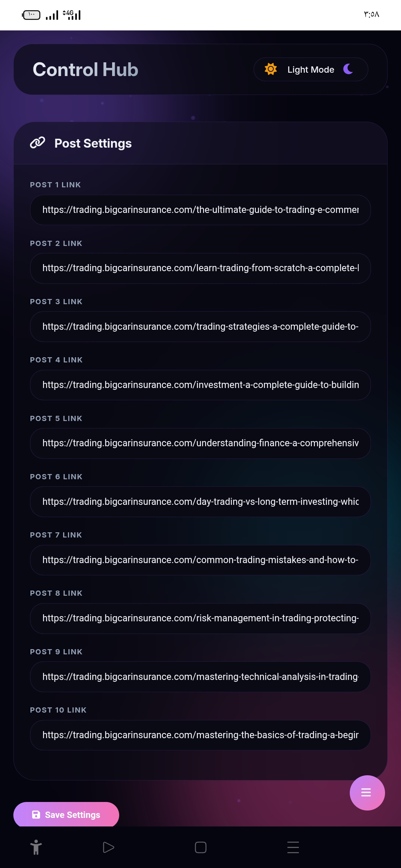401x868 pixels.
Task: Click the link icon beside Post Settings
Action: point(38,143)
